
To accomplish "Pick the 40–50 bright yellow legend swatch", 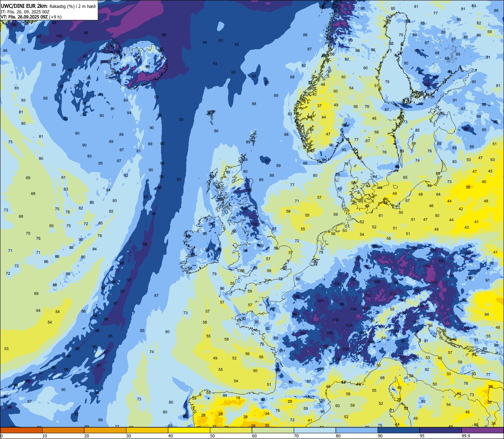I will click(189, 430).
